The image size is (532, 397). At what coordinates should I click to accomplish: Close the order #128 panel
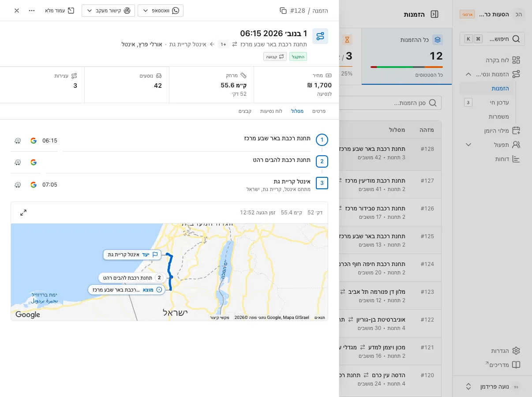coord(17,11)
